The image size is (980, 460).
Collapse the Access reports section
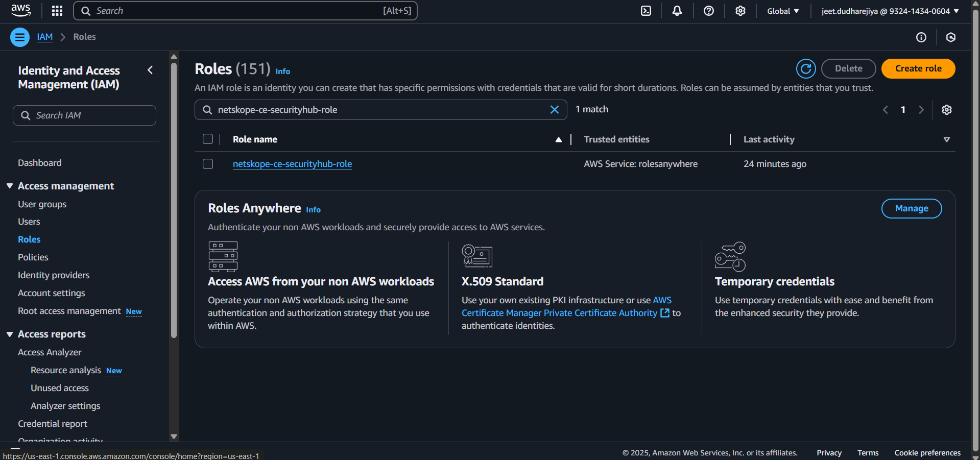(x=10, y=334)
